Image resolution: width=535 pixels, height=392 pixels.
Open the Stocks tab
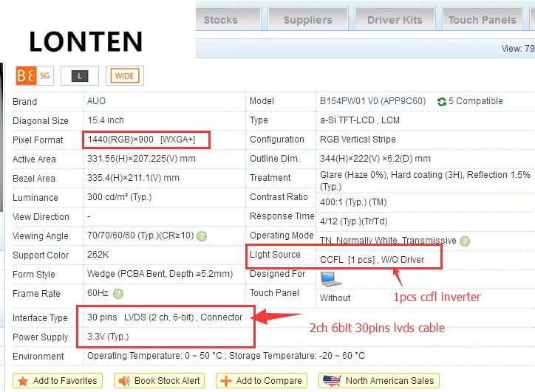pos(221,20)
